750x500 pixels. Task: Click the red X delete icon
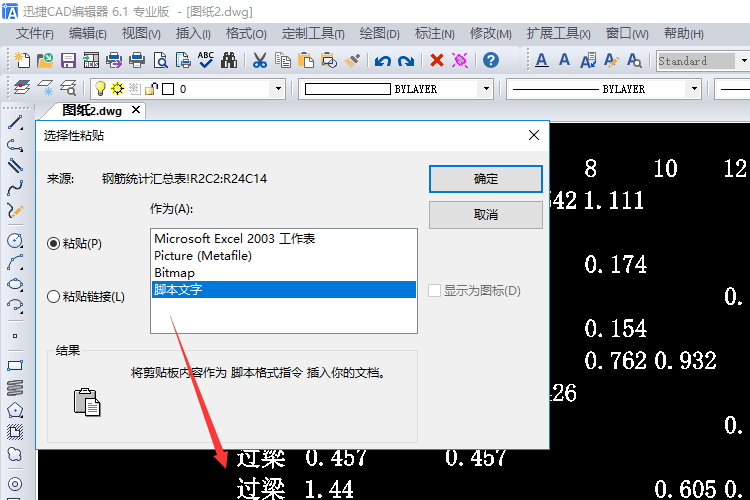point(437,60)
